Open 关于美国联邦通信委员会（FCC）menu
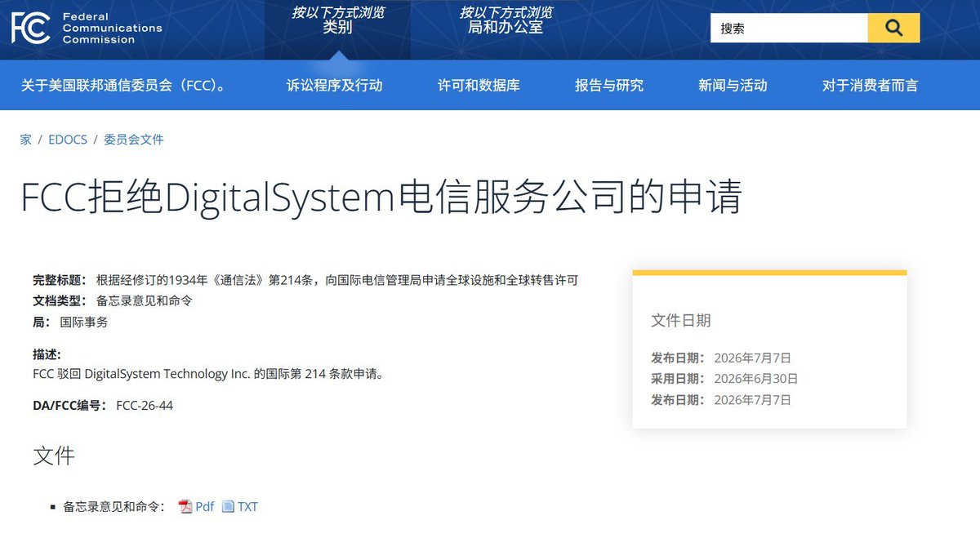 pos(123,86)
